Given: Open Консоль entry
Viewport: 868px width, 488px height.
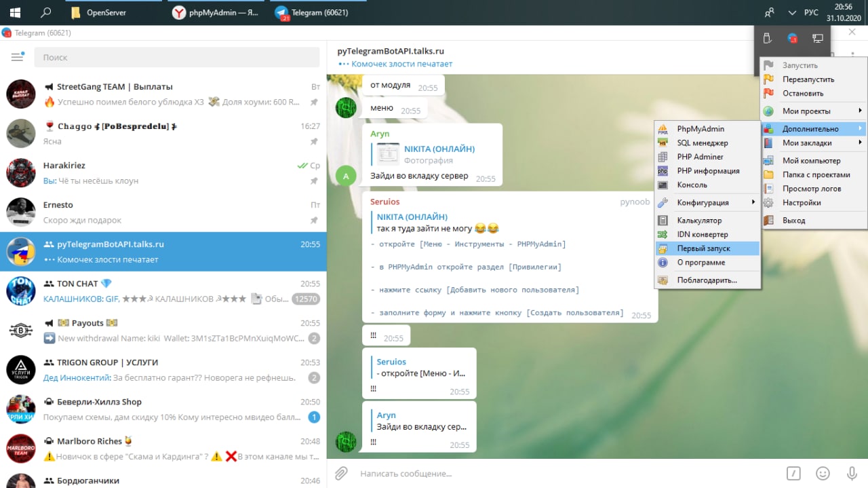Looking at the screenshot, I should tap(707, 185).
